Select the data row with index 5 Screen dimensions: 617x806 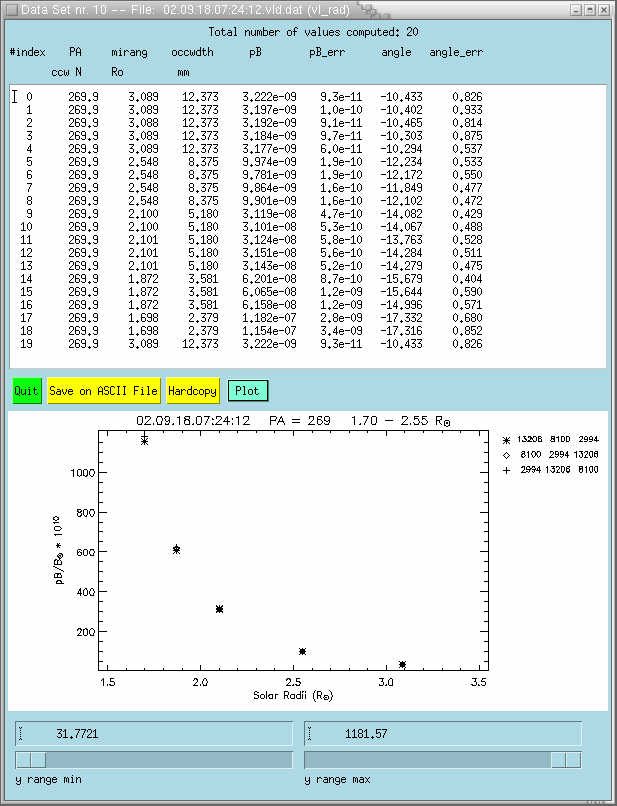tap(250, 161)
